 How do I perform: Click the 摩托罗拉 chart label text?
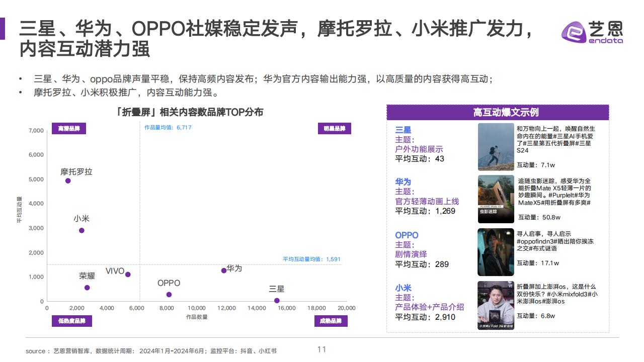[76, 172]
